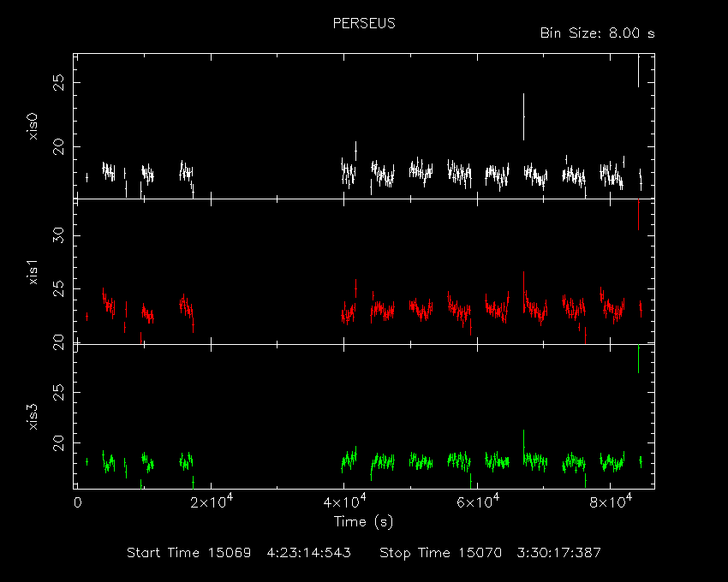Click the 20 tick label on xis0 axis
The image size is (728, 582).
coord(59,146)
